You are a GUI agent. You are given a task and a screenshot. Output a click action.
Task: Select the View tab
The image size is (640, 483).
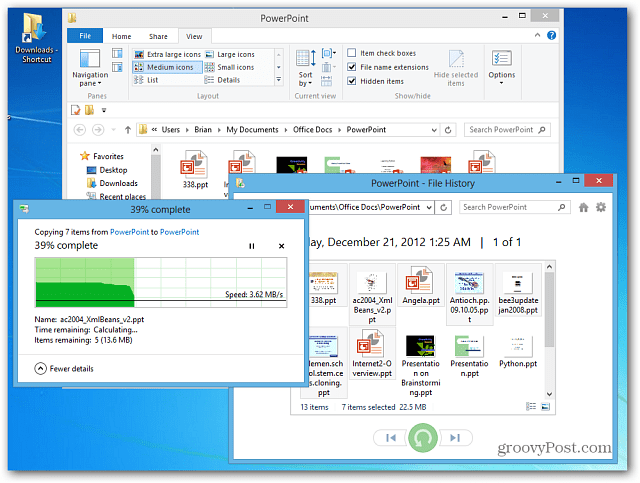pyautogui.click(x=194, y=36)
